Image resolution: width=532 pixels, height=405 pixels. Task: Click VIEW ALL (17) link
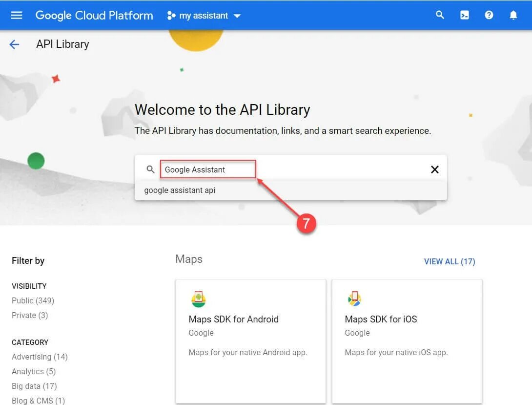449,261
